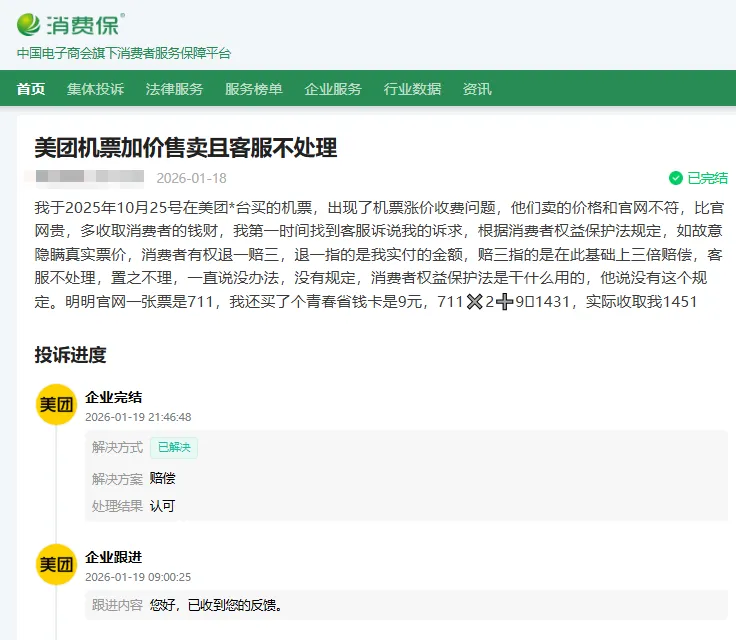This screenshot has height=640, width=736.
Task: Click the complaint title 美团机票加价售卖且客服不处理
Action: tap(186, 148)
